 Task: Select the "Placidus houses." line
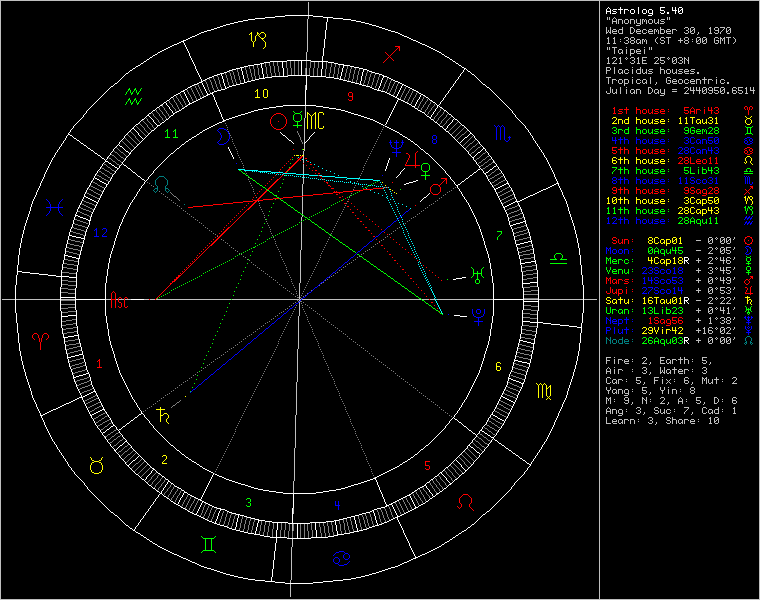tap(653, 71)
